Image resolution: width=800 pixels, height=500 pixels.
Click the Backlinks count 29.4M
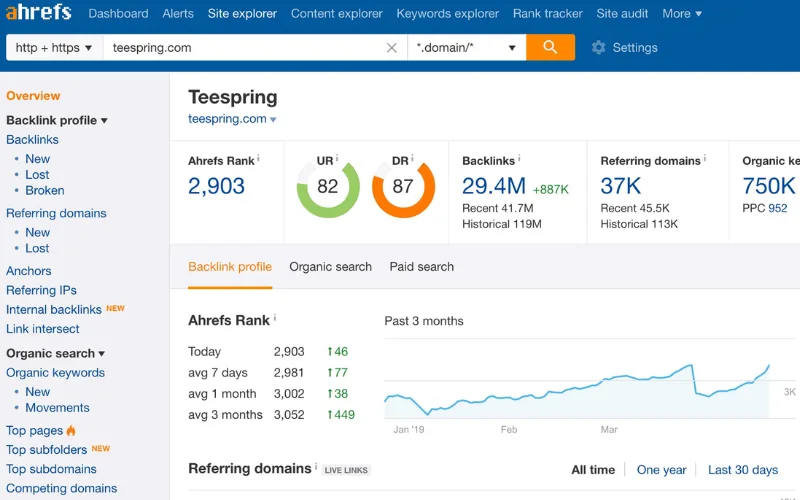click(x=493, y=186)
